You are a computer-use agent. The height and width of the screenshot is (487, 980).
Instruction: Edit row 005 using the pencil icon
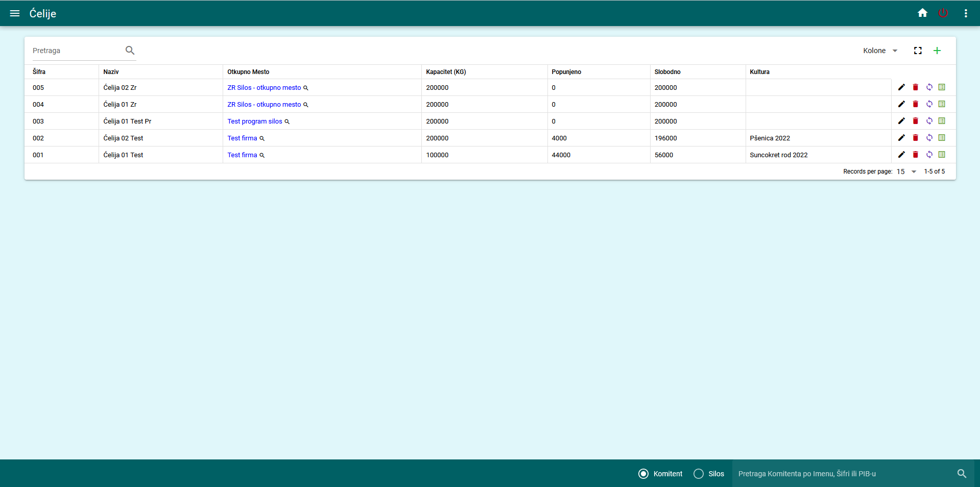[x=901, y=87]
